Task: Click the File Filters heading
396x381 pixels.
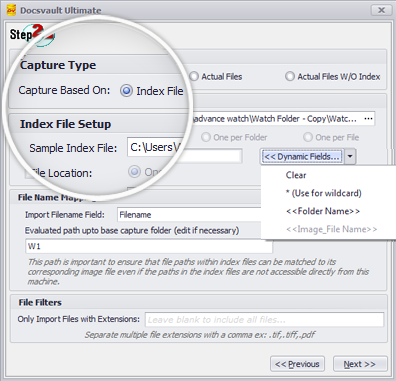Action: [x=40, y=303]
